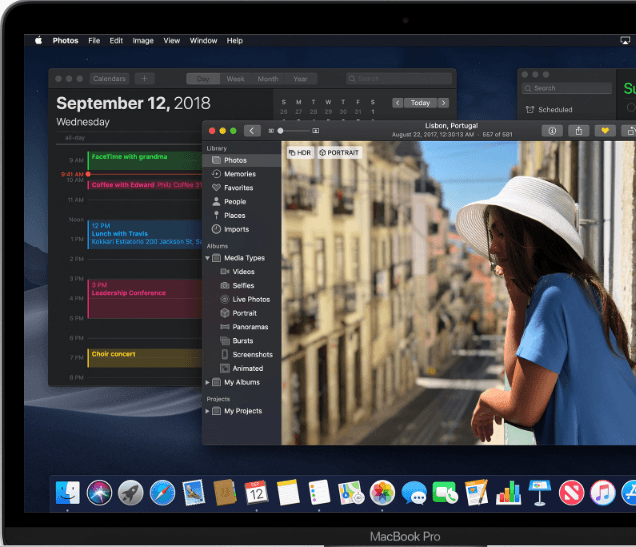Collapse the Media Types album group
Viewport: 636px width, 547px height.
point(208,258)
